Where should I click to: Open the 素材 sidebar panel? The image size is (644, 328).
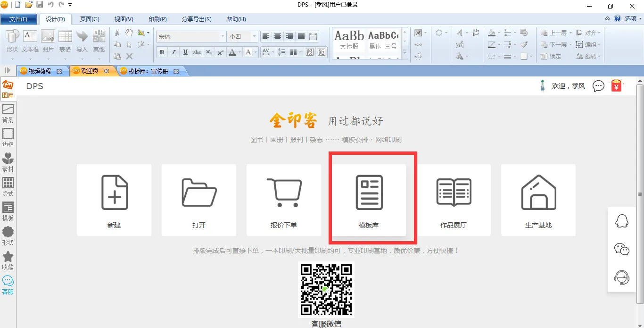click(8, 163)
